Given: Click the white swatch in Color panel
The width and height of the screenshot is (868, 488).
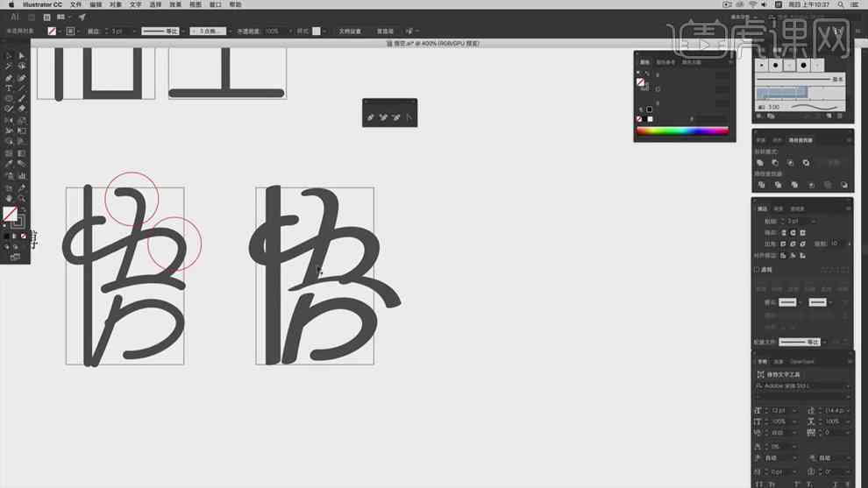Looking at the screenshot, I should click(x=650, y=119).
